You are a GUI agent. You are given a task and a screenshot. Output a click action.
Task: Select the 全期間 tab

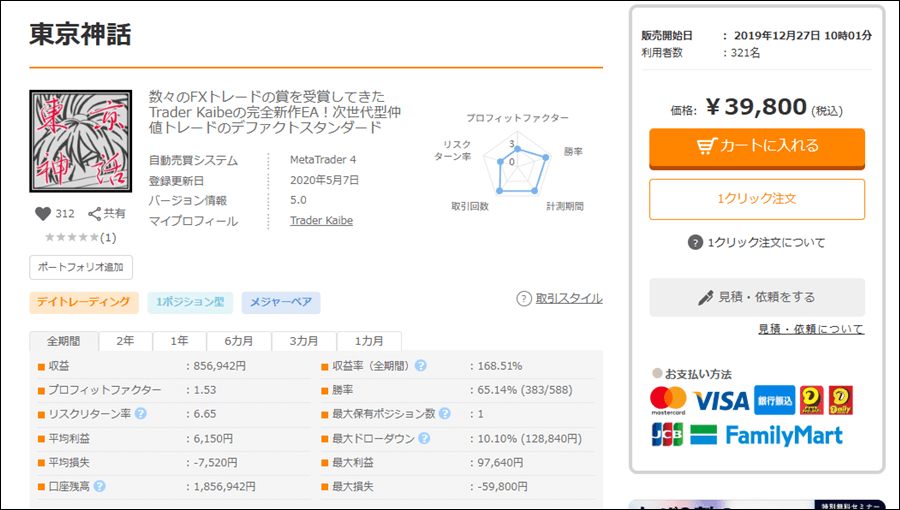65,341
